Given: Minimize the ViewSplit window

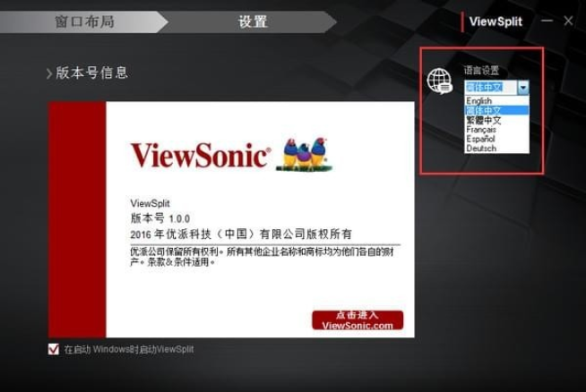Looking at the screenshot, I should point(547,21).
